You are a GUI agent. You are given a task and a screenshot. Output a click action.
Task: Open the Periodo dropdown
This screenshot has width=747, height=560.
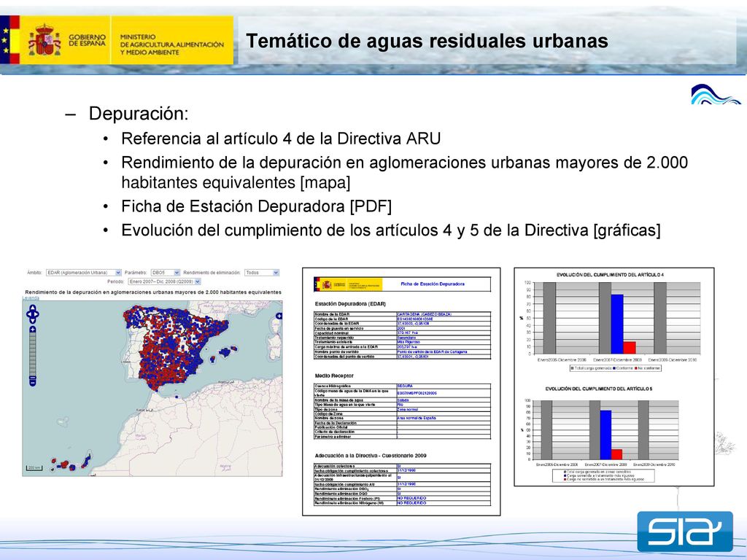click(x=164, y=282)
